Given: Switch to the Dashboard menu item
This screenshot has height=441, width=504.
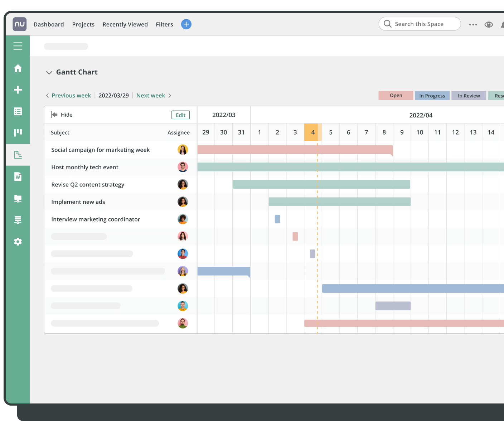Looking at the screenshot, I should (x=49, y=24).
